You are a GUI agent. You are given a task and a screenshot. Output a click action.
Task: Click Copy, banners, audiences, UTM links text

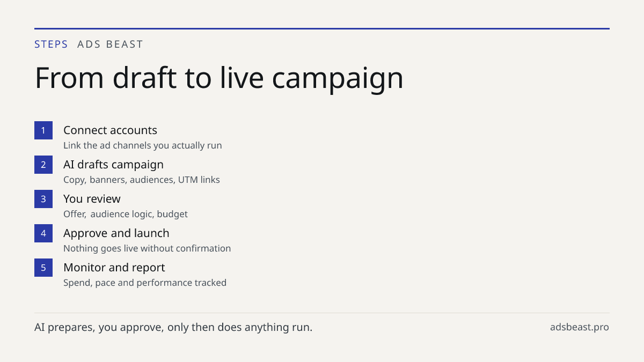[142, 180]
